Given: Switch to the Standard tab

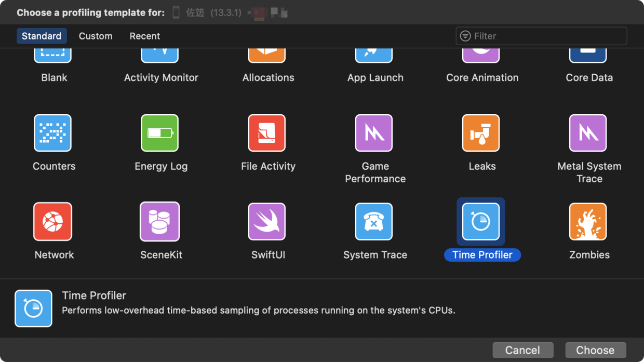Looking at the screenshot, I should point(42,36).
